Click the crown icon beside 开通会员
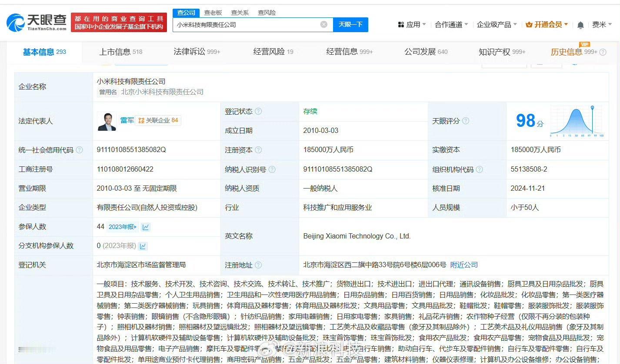This screenshot has width=620, height=364. click(x=529, y=25)
